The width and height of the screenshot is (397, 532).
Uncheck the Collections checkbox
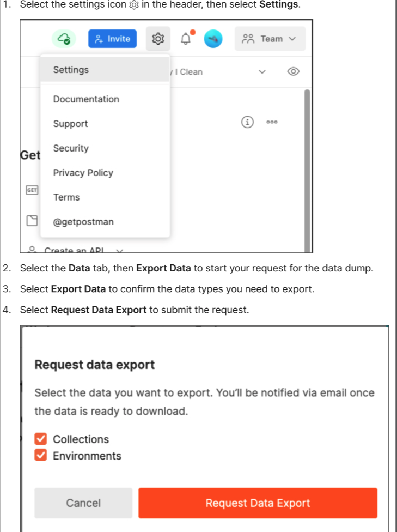point(41,439)
